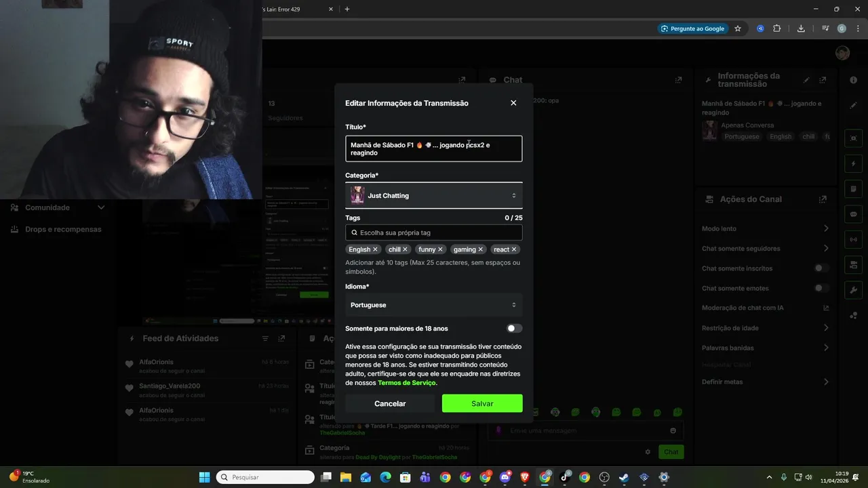Screen dimensions: 868x488
Task: Open chat settings gear icon
Action: point(648,452)
